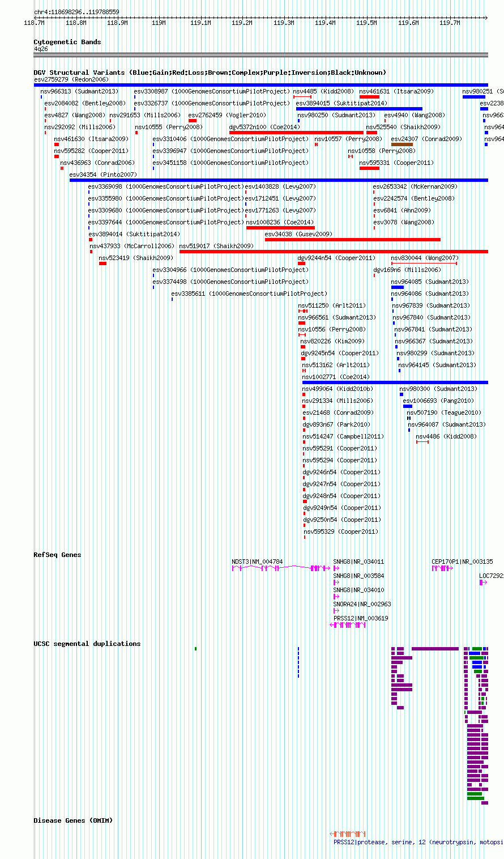
Task: Select esv2762459 (Vogler2010) variant
Action: tap(227, 115)
